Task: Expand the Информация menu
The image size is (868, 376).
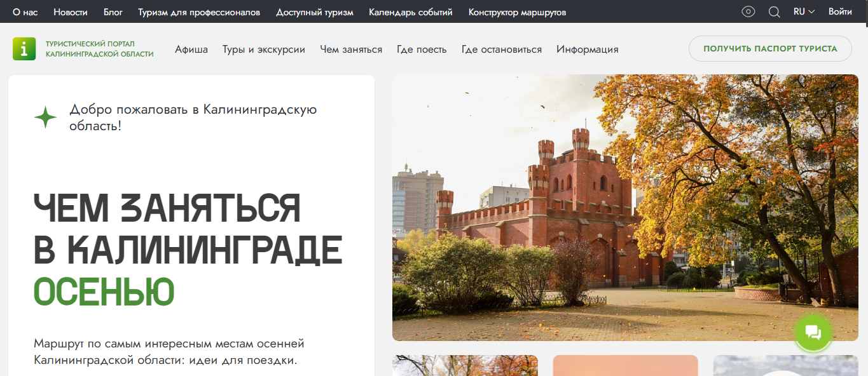Action: coord(587,50)
